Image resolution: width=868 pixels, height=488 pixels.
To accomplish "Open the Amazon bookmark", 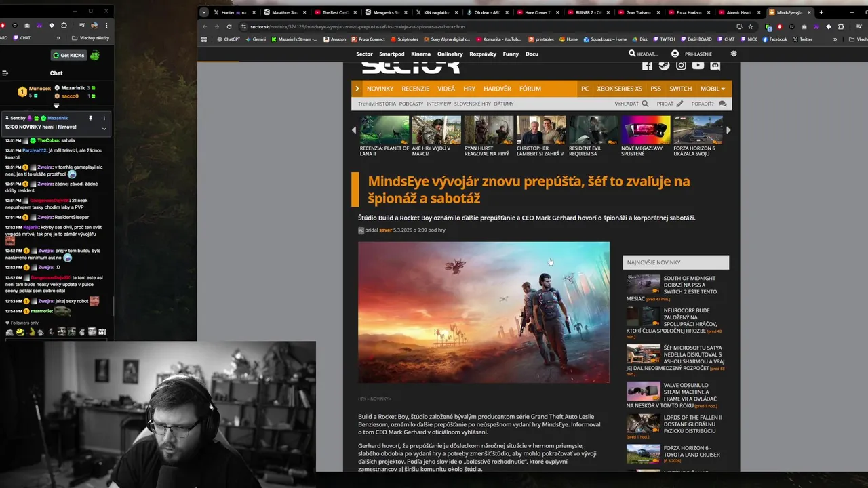I will 334,39.
